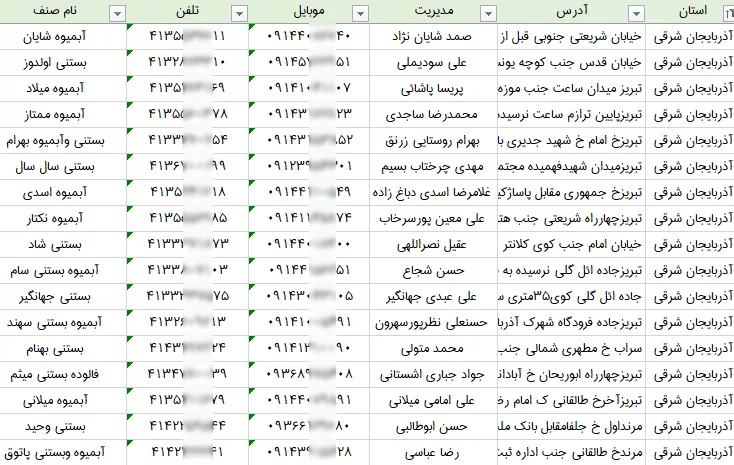Select address cell starting سراب خ مطهری شمالی
This screenshot has width=734, height=465.
(572, 348)
